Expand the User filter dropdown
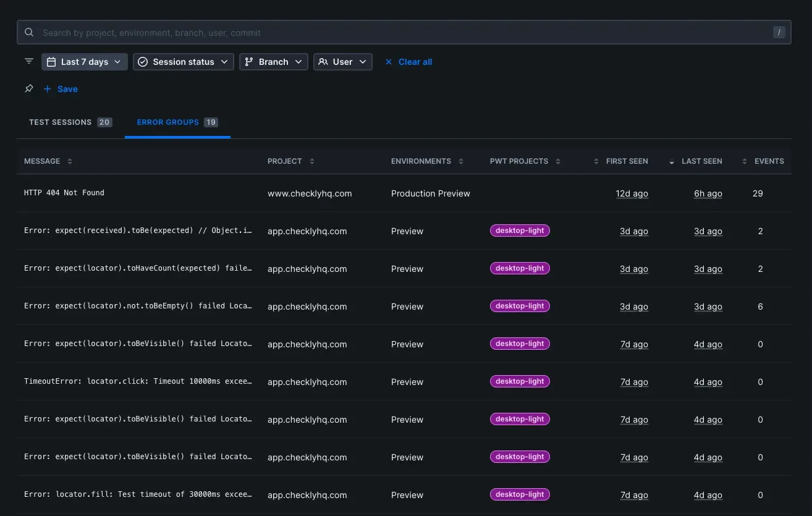The width and height of the screenshot is (812, 516). point(343,62)
